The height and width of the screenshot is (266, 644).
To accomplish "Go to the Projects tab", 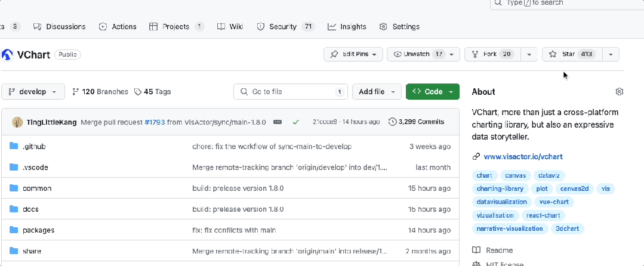I will click(177, 27).
